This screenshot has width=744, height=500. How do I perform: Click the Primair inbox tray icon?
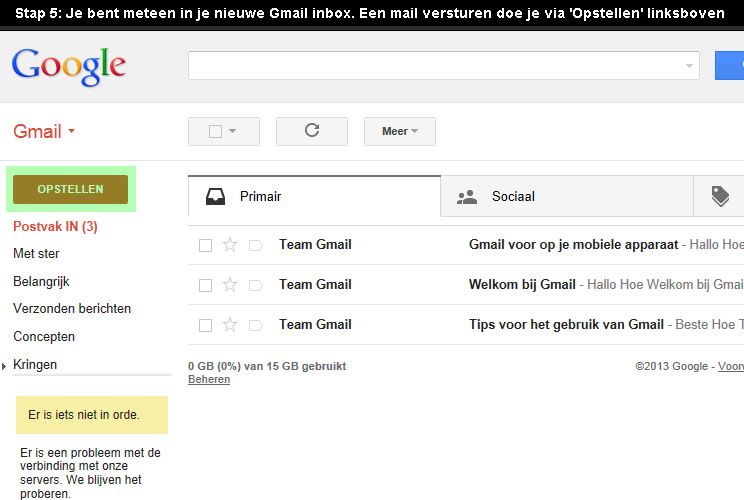point(215,196)
